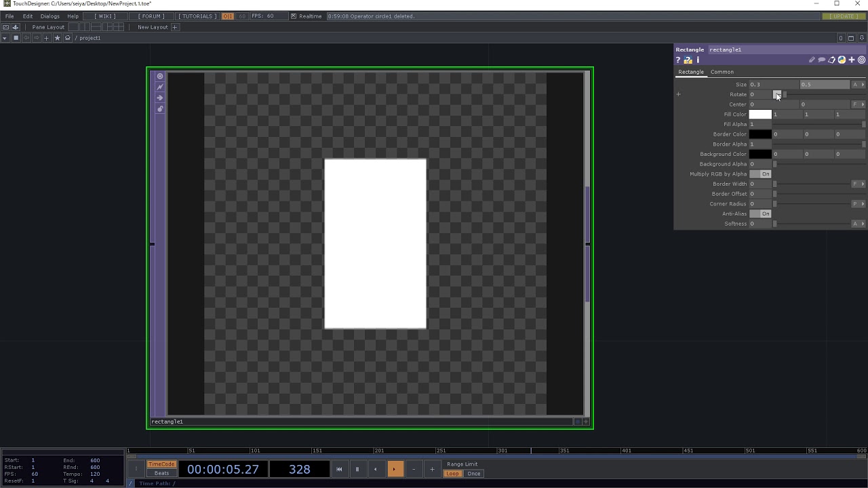Open Python help for rectangle1 operator
This screenshot has height=488, width=868.
pos(688,60)
